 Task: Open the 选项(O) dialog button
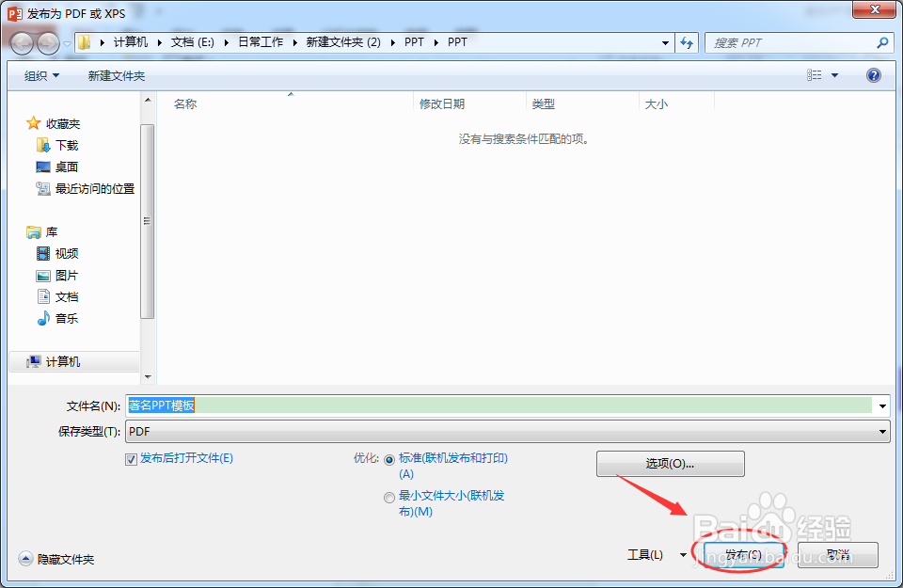670,463
